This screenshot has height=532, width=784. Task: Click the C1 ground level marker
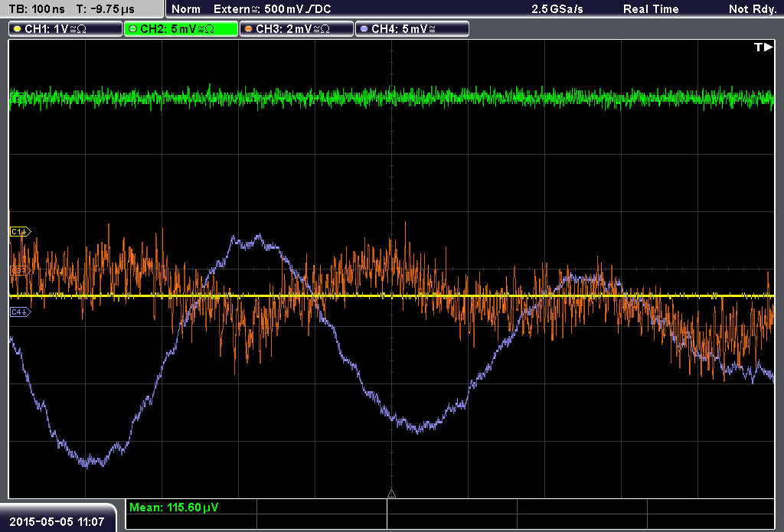pos(21,231)
